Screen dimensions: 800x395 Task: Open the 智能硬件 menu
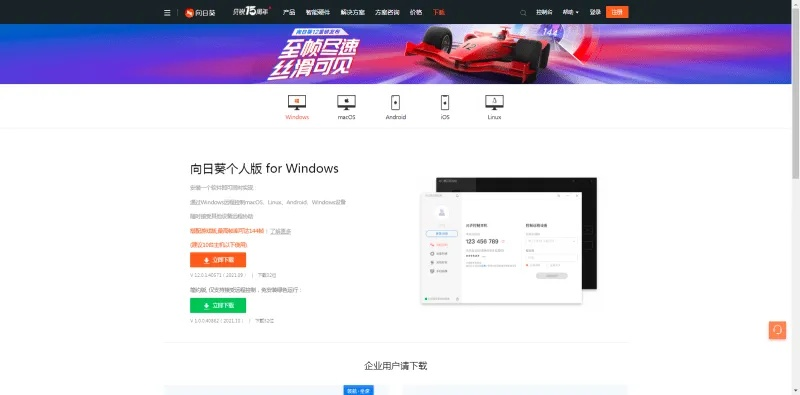click(x=317, y=12)
